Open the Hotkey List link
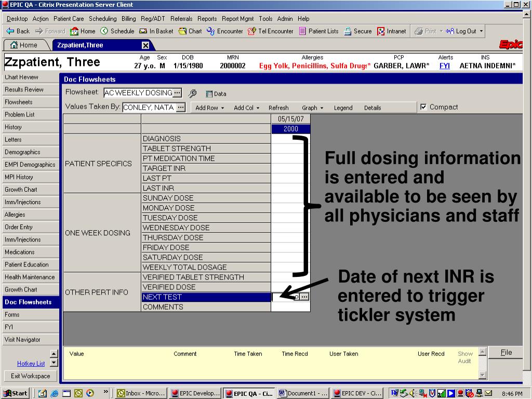The image size is (532, 399). [31, 363]
